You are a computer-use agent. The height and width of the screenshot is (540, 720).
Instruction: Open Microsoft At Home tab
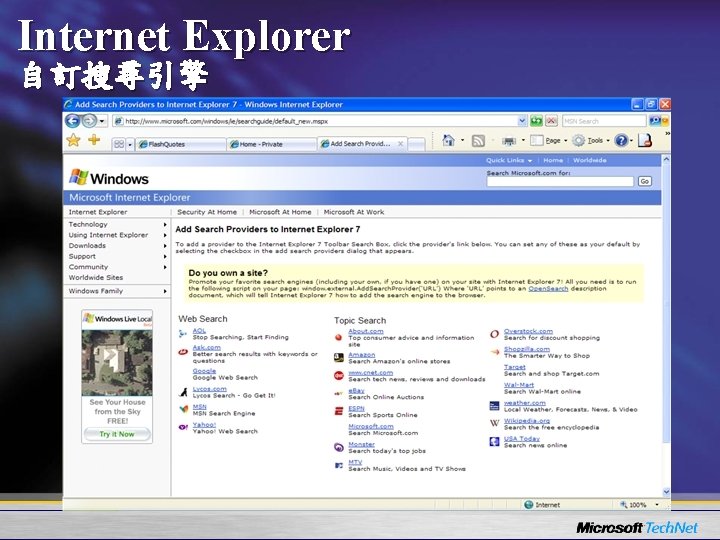click(x=280, y=212)
